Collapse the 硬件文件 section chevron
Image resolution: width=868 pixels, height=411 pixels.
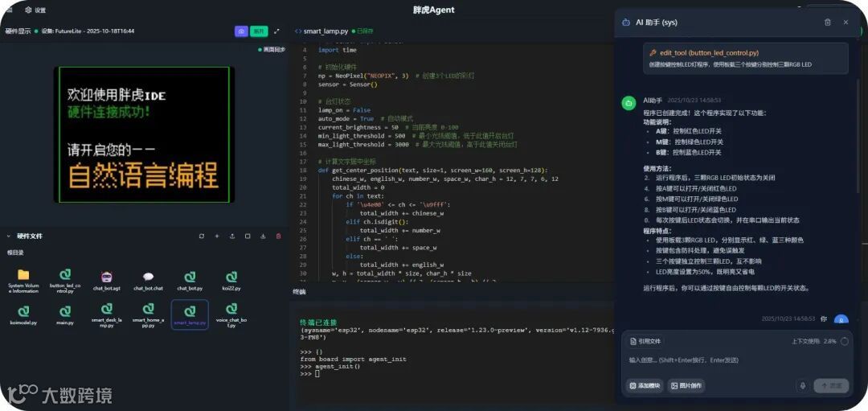[x=8, y=236]
